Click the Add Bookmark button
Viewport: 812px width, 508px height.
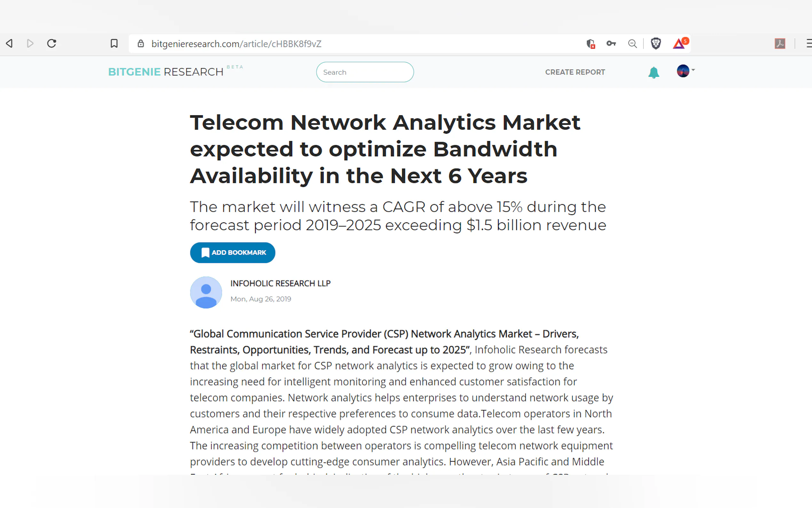click(233, 252)
